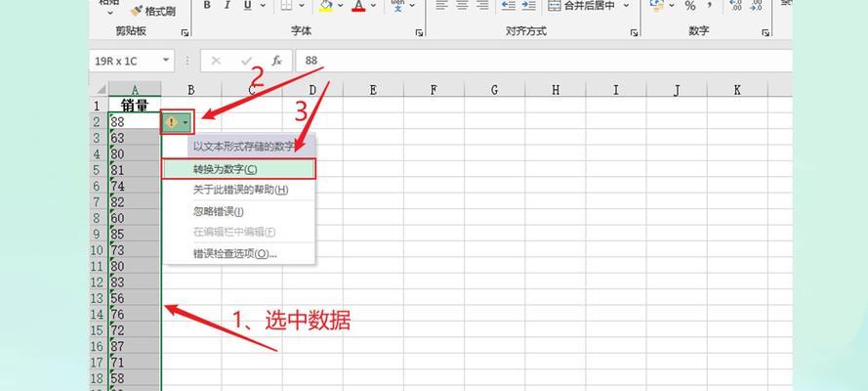Open the clipboard (剪贴板) dialog launcher

185,32
